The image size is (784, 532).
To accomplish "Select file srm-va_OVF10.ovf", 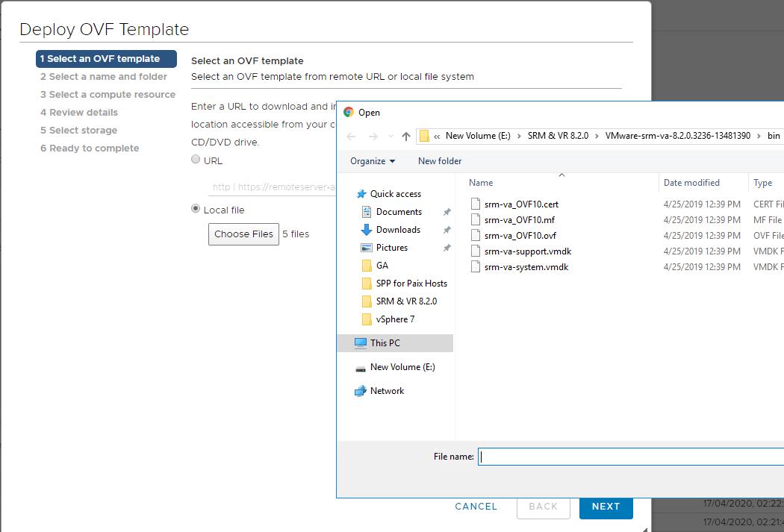I will click(x=520, y=236).
